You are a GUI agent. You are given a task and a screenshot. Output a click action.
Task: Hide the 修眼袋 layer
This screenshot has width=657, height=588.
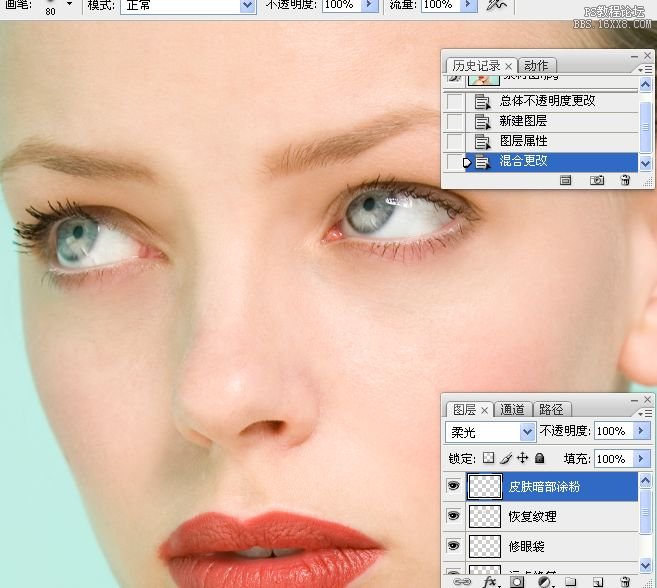453,545
